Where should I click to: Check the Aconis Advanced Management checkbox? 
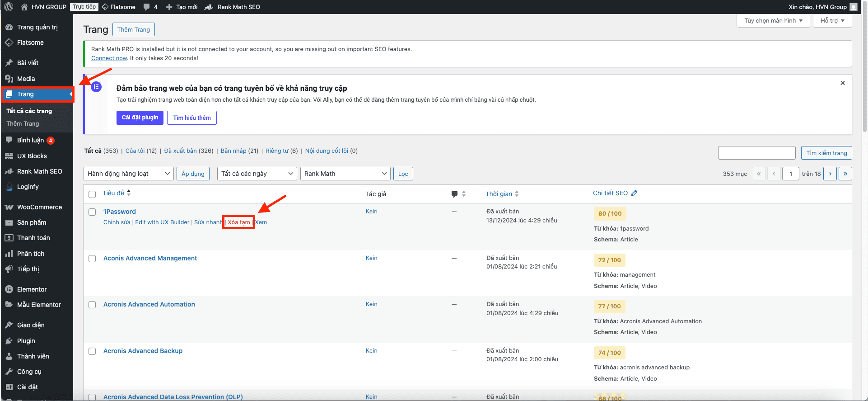[92, 259]
